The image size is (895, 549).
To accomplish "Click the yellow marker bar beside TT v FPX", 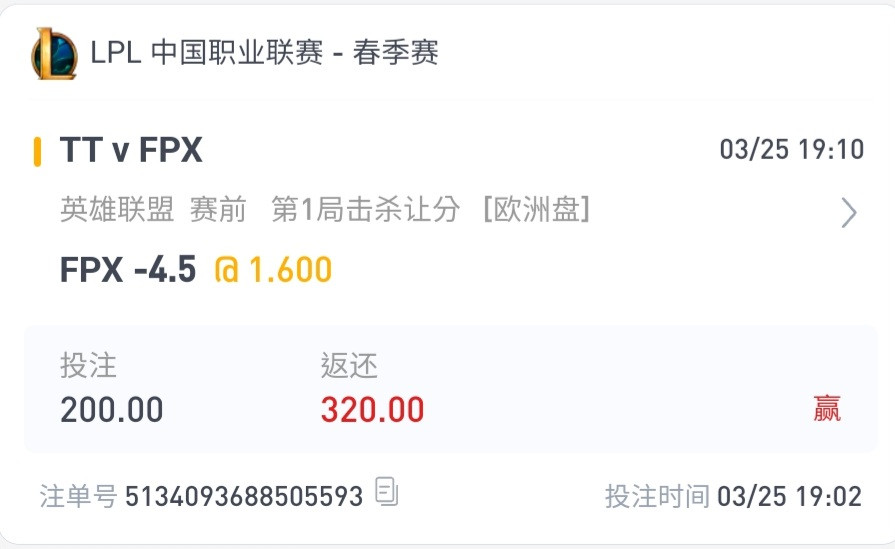I will pyautogui.click(x=37, y=151).
